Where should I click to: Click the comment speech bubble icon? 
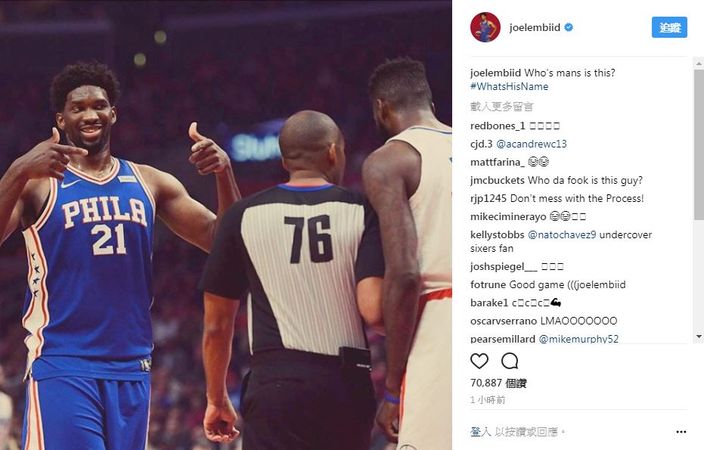coord(510,361)
